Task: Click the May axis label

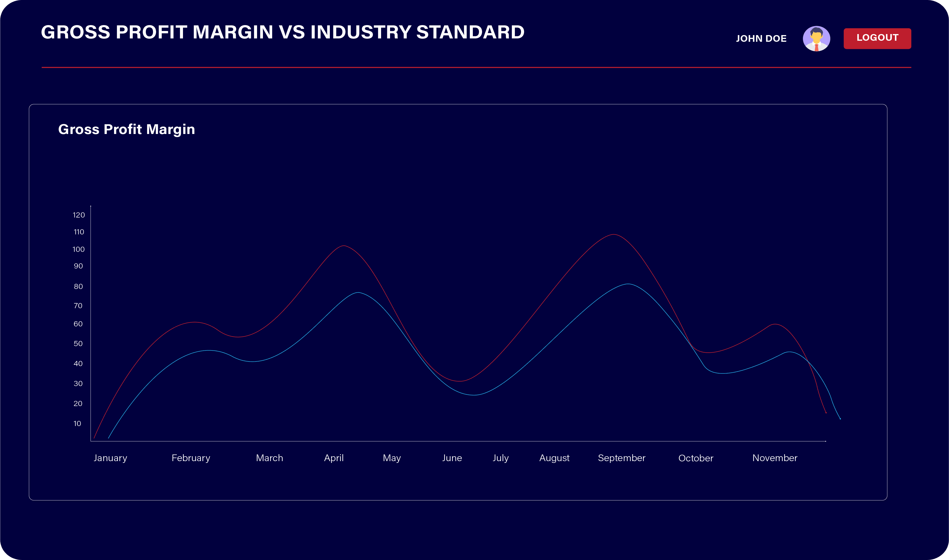Action: click(x=391, y=458)
